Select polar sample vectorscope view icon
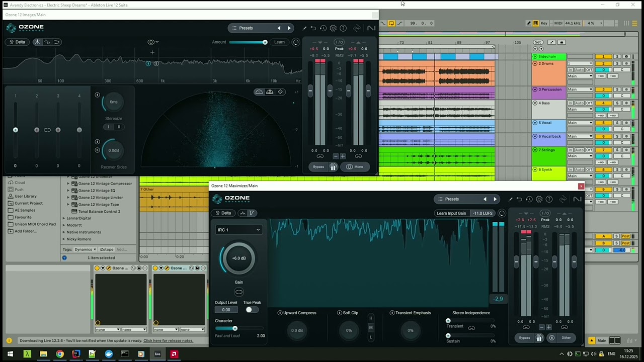The image size is (644, 362). (259, 92)
